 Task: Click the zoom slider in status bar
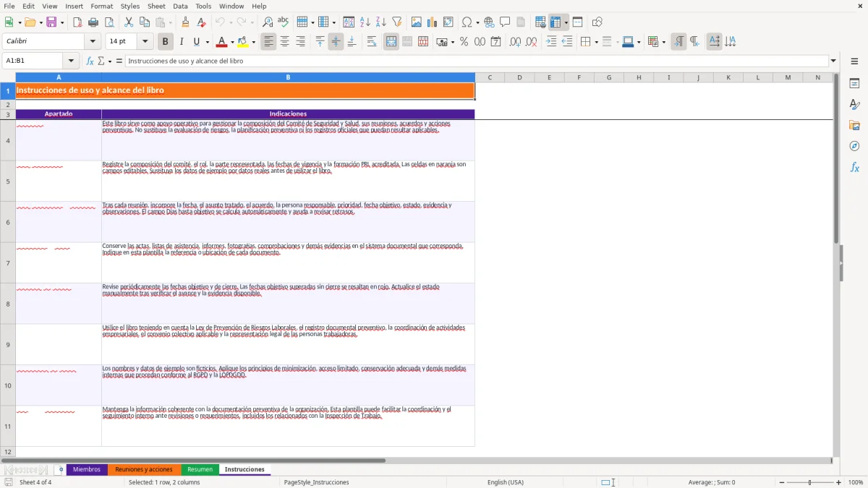coord(809,482)
